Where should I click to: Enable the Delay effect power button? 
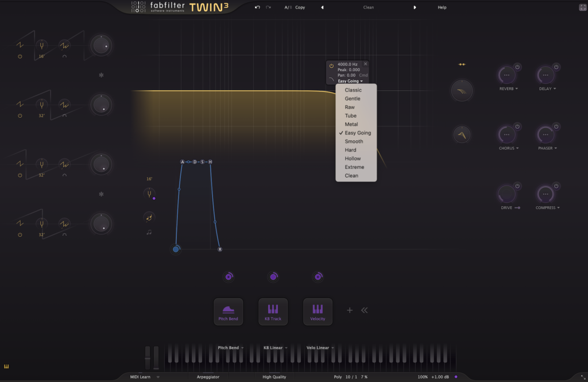(x=556, y=67)
